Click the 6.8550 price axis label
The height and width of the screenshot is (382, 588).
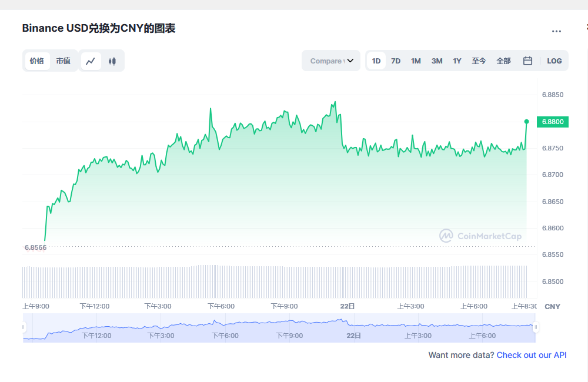click(553, 254)
